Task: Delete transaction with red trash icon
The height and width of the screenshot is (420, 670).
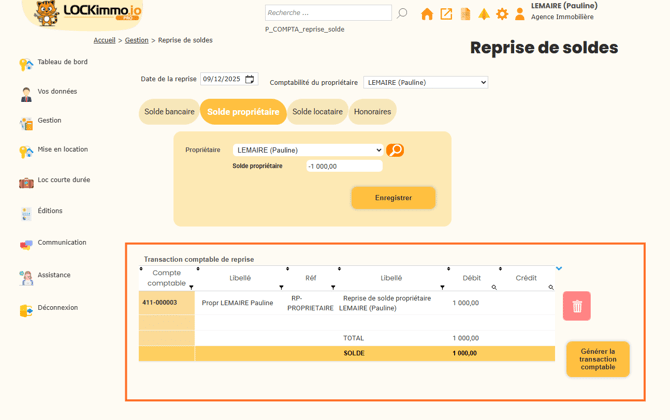Action: click(x=577, y=306)
